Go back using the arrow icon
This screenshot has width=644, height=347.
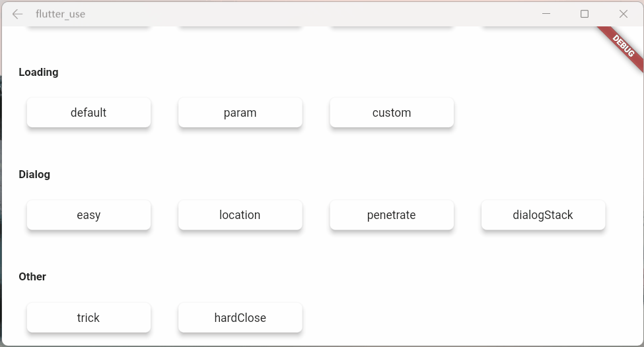[x=17, y=14]
